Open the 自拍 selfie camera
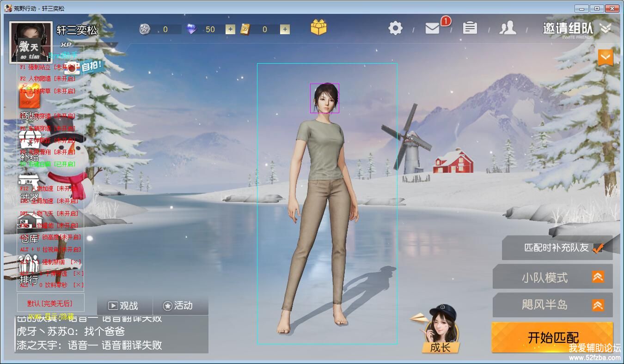The height and width of the screenshot is (364, 624). coord(84,67)
